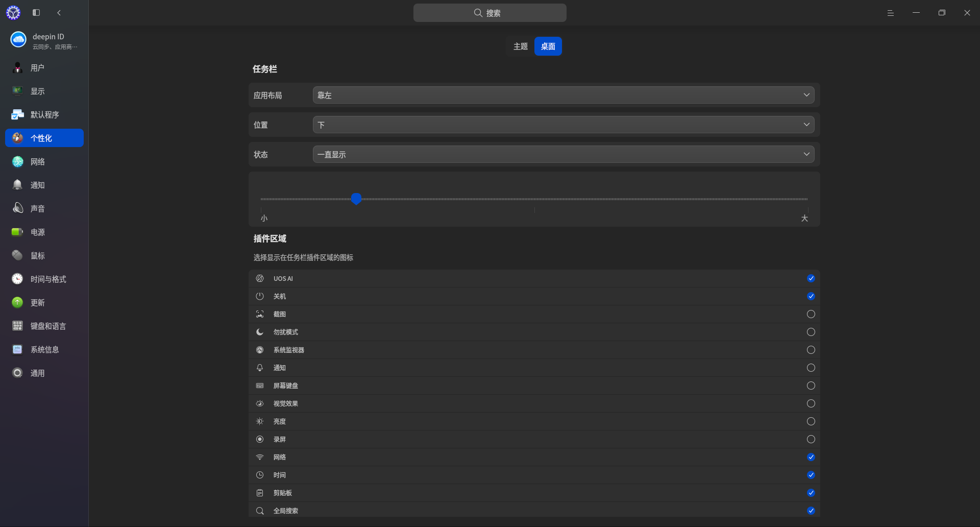Screen dimensions: 980x527
Task: Enable the 录屏 screen recording checkbox
Action: [x=811, y=439]
